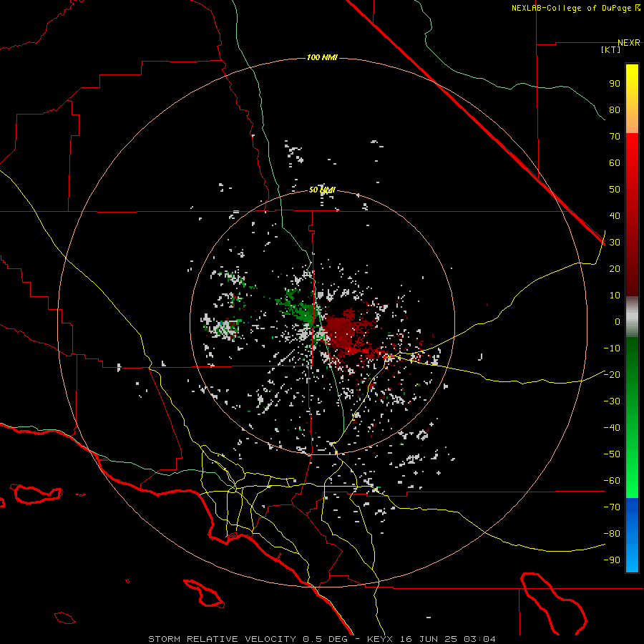This screenshot has width=644, height=644.
Task: Click the [KT] units label above scale
Action: point(610,49)
